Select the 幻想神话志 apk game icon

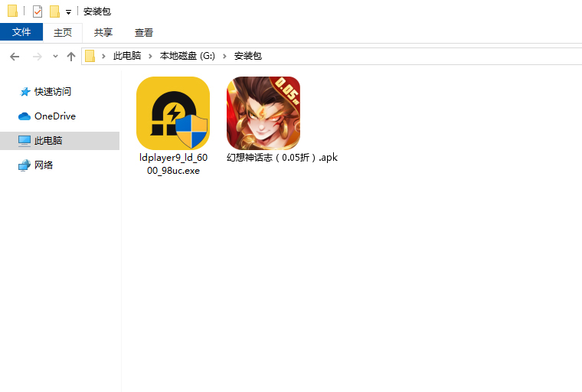263,113
